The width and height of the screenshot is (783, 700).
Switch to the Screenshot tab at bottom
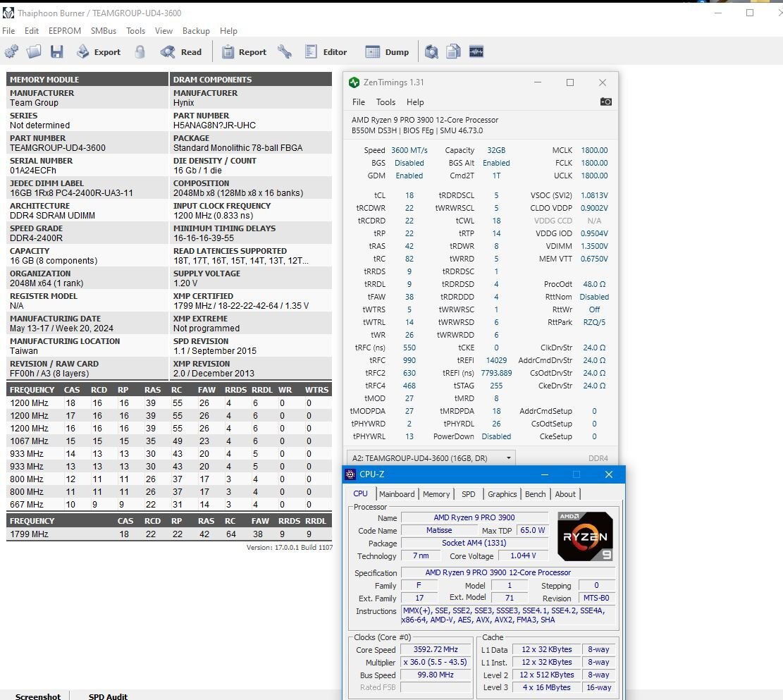tap(37, 696)
